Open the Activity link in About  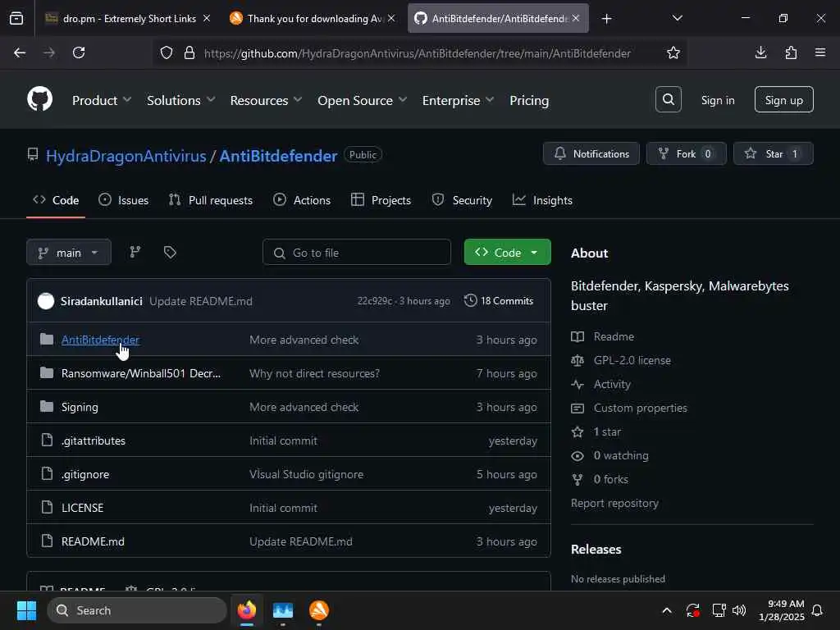click(612, 384)
